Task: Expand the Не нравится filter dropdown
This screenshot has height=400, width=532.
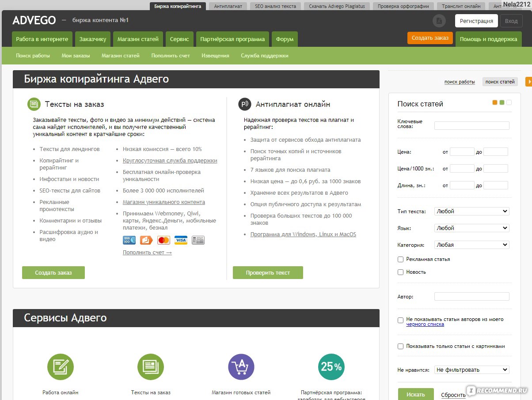Action: [472, 370]
